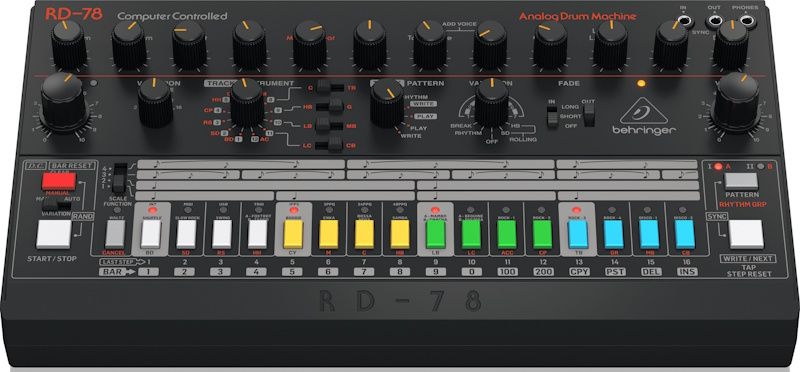Click the PST label under step 14
Screen dimensions: 800x372
click(x=615, y=272)
